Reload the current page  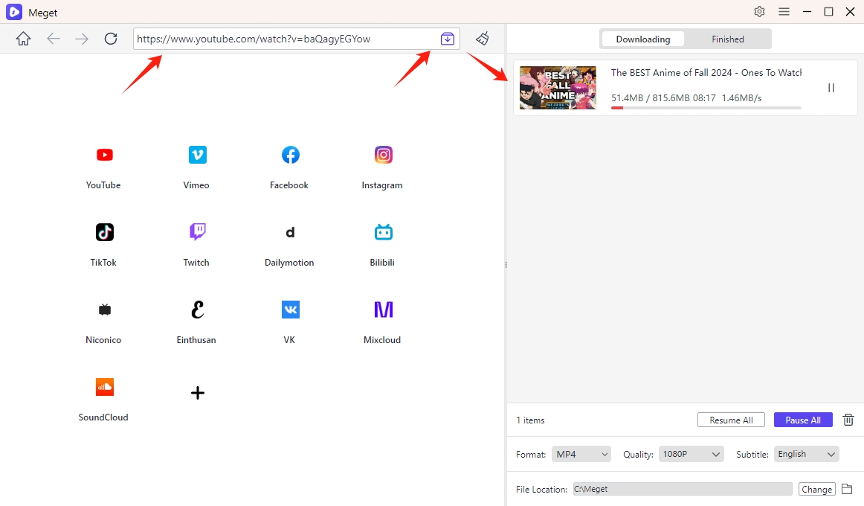click(x=111, y=39)
